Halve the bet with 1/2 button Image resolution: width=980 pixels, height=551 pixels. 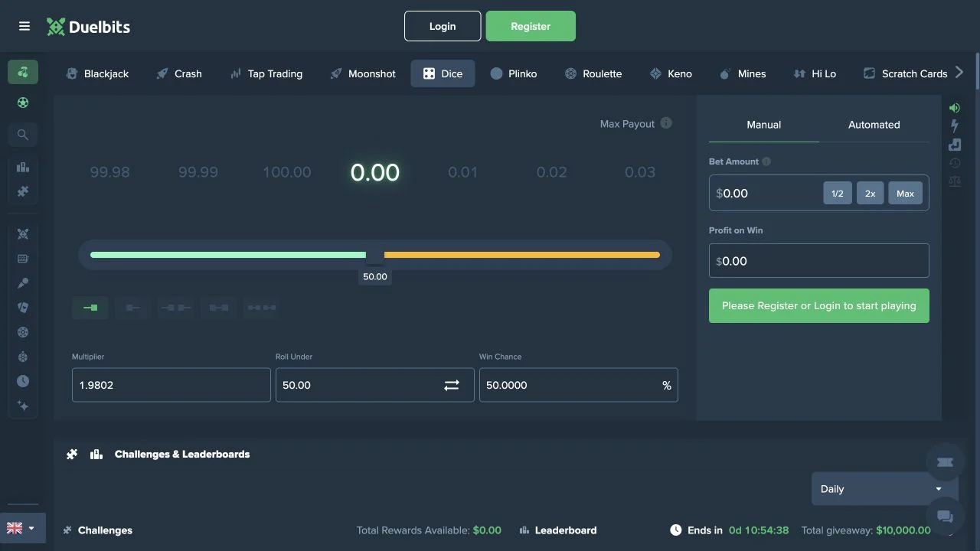(x=838, y=194)
